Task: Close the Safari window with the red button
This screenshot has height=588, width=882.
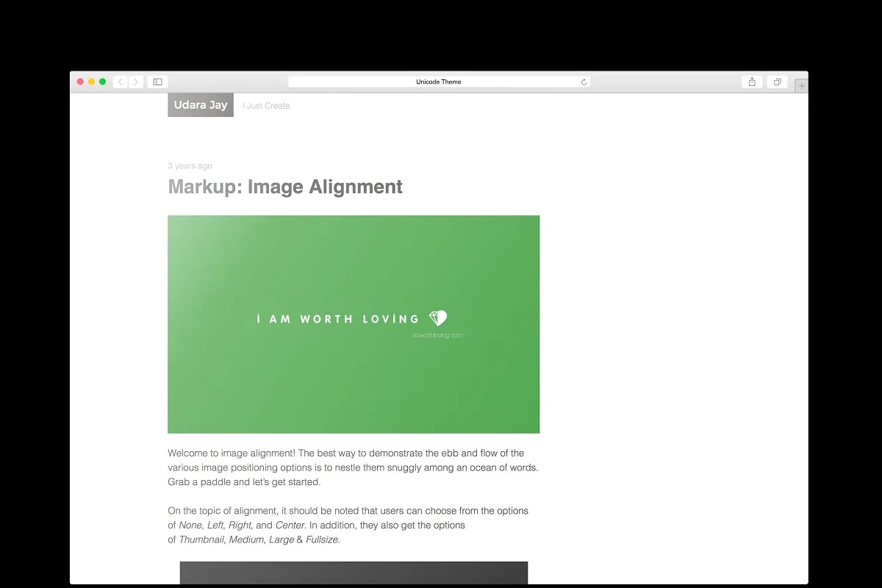Action: point(81,82)
